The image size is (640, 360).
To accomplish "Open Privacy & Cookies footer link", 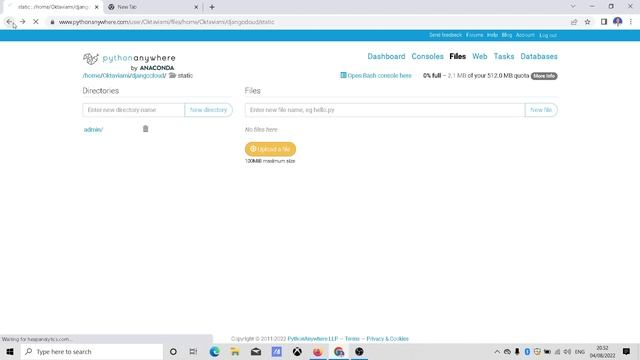I will click(x=387, y=339).
